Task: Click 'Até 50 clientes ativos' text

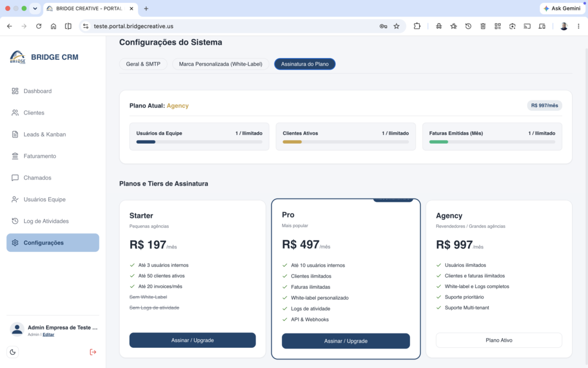Action: pos(161,275)
